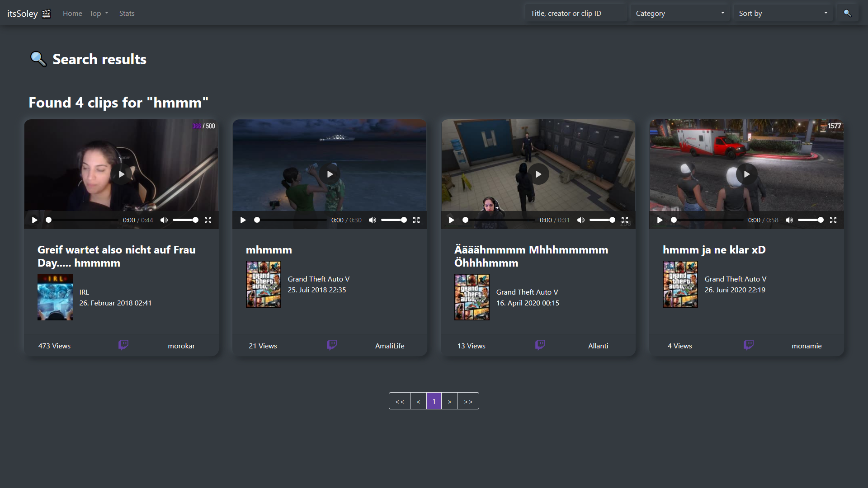The width and height of the screenshot is (868, 488).
Task: Expand the Top menu in navbar
Action: tap(99, 13)
